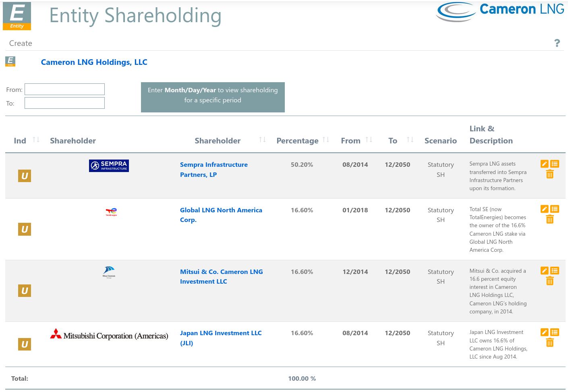This screenshot has height=392, width=568.
Task: Select the Total SE description text
Action: [498, 229]
